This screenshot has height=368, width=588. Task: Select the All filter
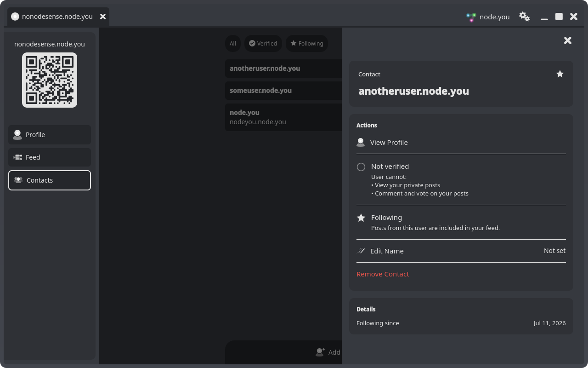click(233, 43)
